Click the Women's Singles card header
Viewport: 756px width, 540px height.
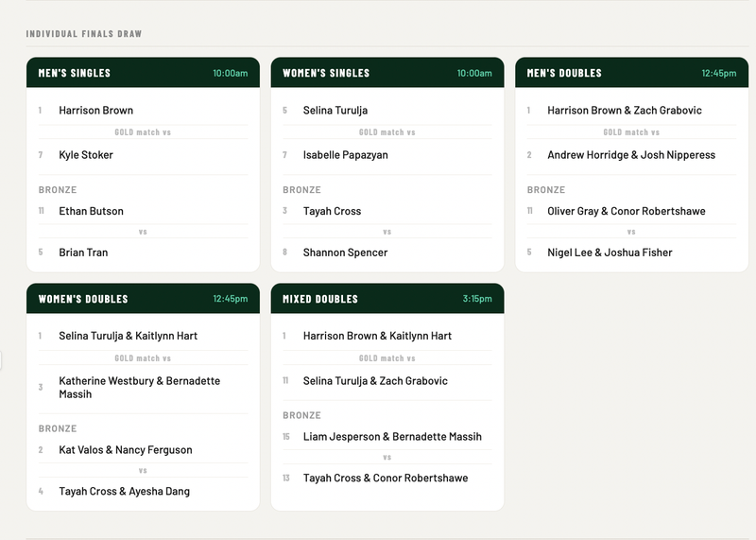click(387, 73)
